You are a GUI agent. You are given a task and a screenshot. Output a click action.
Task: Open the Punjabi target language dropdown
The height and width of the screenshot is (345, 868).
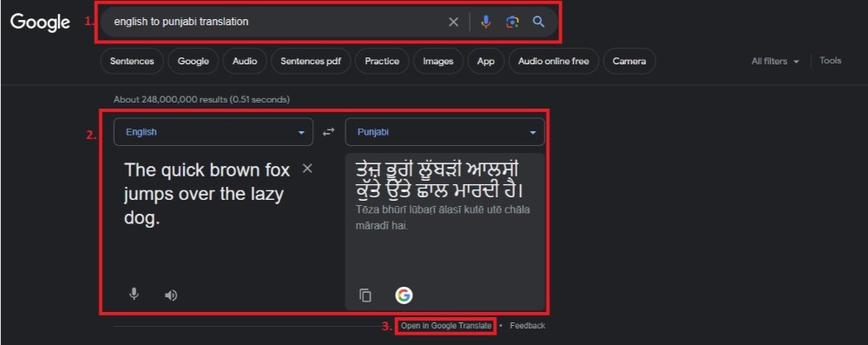tap(444, 132)
